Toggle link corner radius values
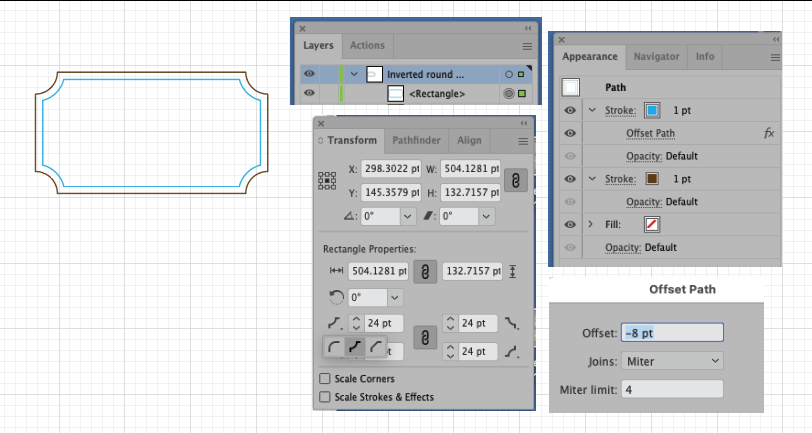The height and width of the screenshot is (433, 812). coord(425,338)
